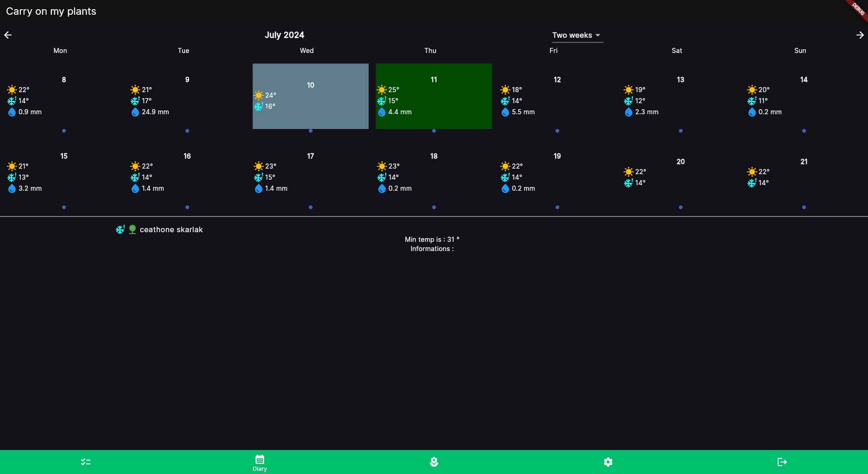Click the sun icon on Thursday July 11
Image resolution: width=868 pixels, height=474 pixels.
pyautogui.click(x=382, y=90)
